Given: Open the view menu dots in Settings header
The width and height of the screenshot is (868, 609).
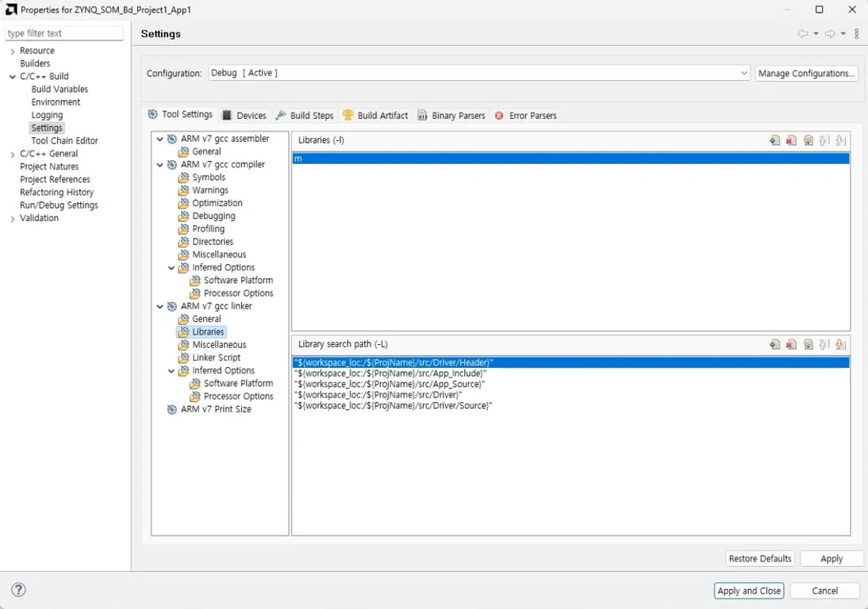Looking at the screenshot, I should tap(856, 34).
